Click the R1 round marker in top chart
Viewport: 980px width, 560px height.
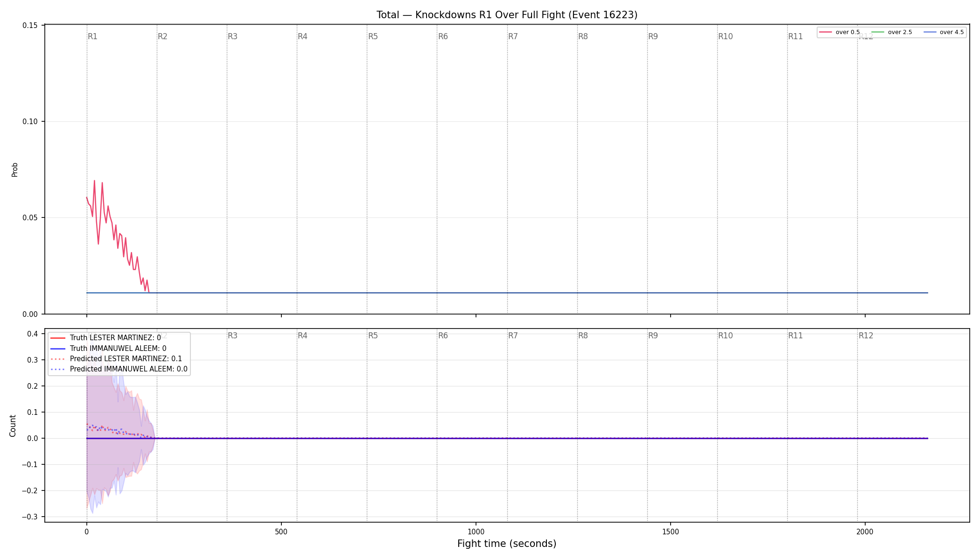point(92,36)
